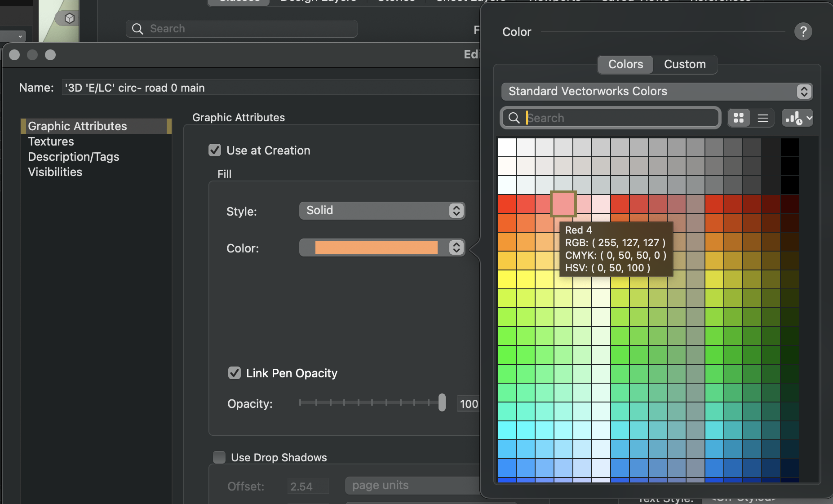Pick the Red 4 color swatch
The width and height of the screenshot is (833, 504).
[x=563, y=203]
